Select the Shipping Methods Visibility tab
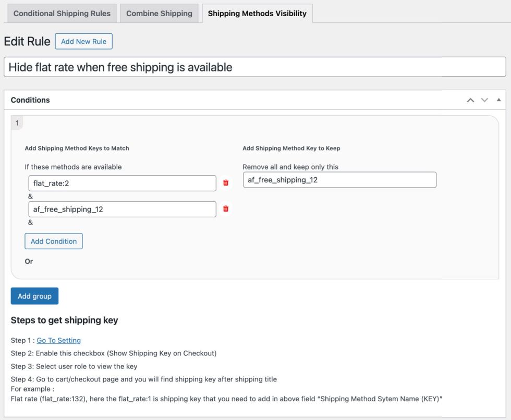Viewport: 511px width, 420px height. click(257, 14)
